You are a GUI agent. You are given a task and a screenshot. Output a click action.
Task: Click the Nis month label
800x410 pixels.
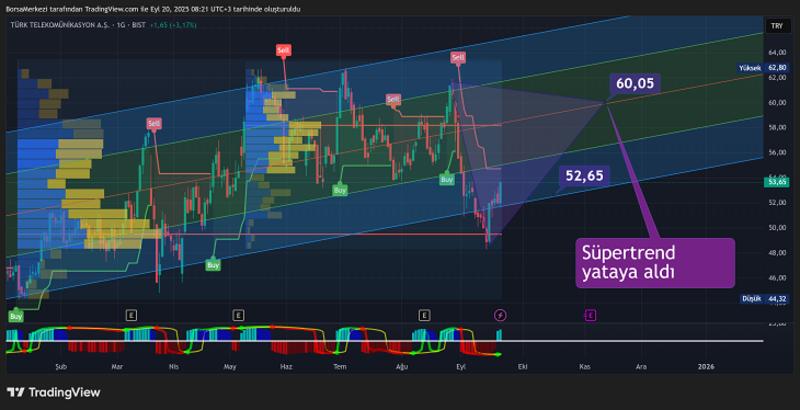click(174, 367)
